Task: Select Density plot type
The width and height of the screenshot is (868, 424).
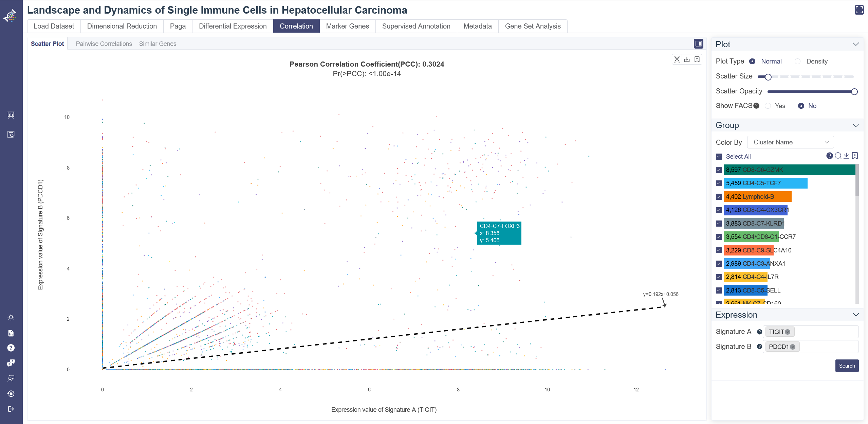Action: 798,61
